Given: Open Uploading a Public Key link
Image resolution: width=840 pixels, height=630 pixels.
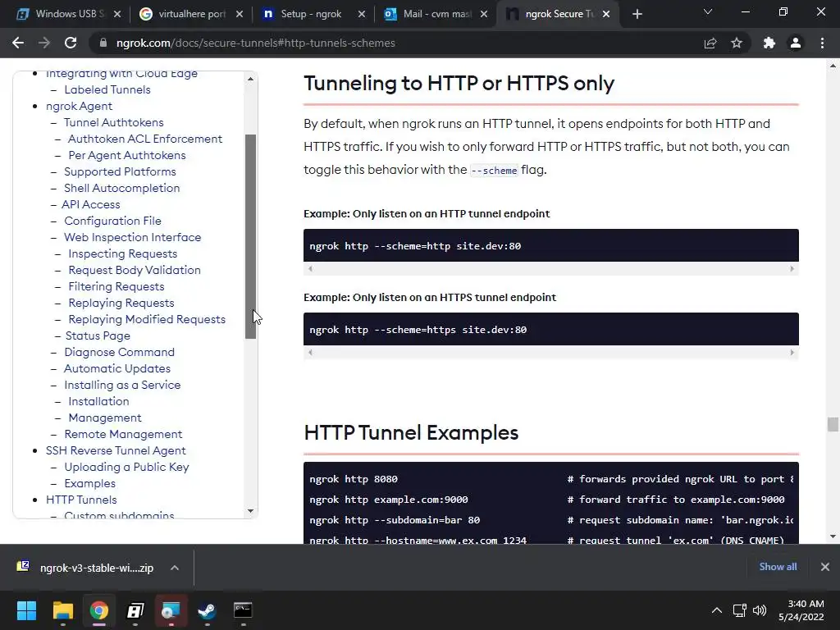Looking at the screenshot, I should [126, 467].
